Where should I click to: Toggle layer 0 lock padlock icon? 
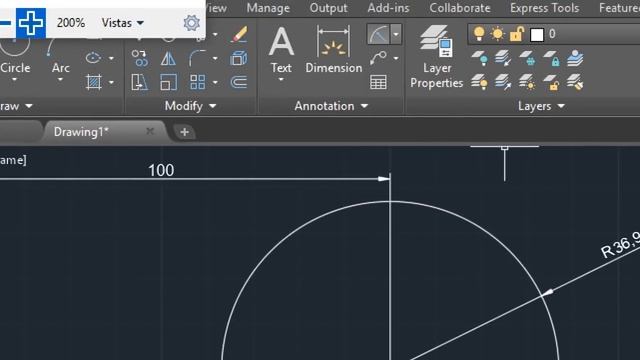[516, 34]
